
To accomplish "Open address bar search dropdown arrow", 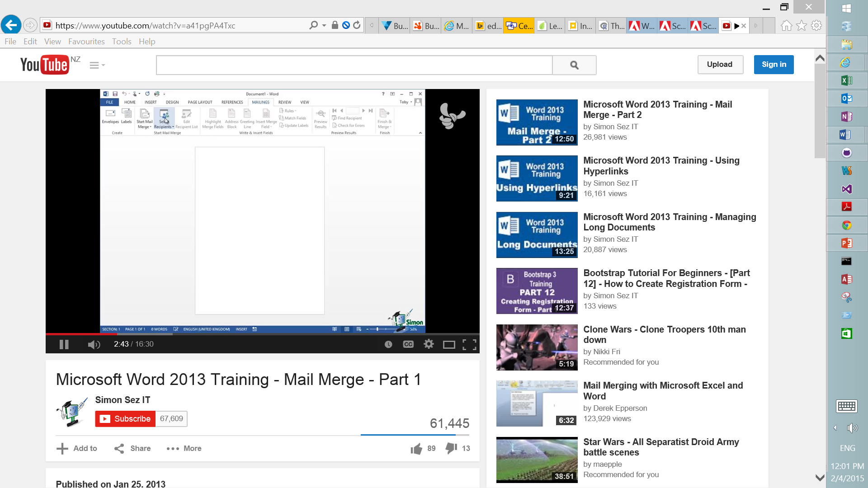I will click(x=324, y=25).
